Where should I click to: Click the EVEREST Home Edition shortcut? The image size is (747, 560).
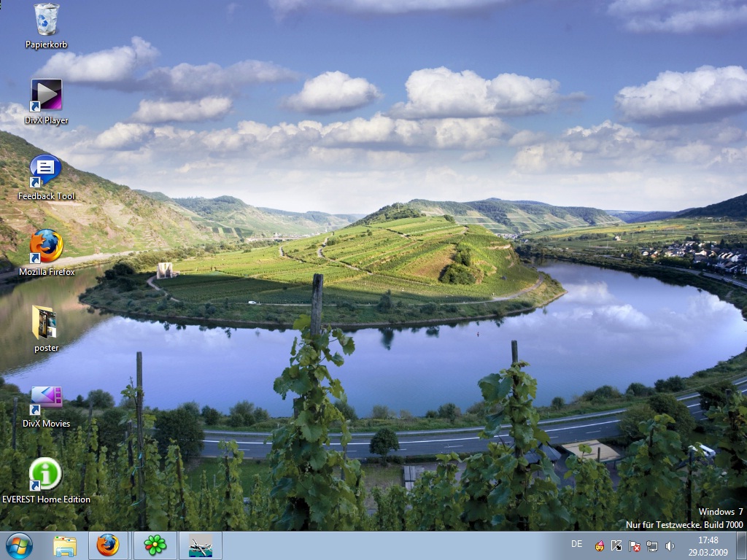pos(46,474)
